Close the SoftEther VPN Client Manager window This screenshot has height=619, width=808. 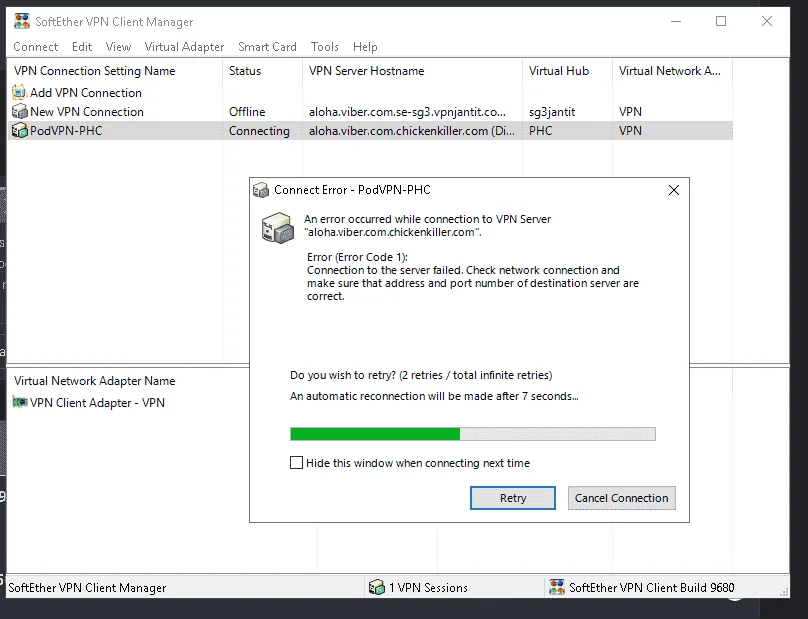pyautogui.click(x=767, y=21)
